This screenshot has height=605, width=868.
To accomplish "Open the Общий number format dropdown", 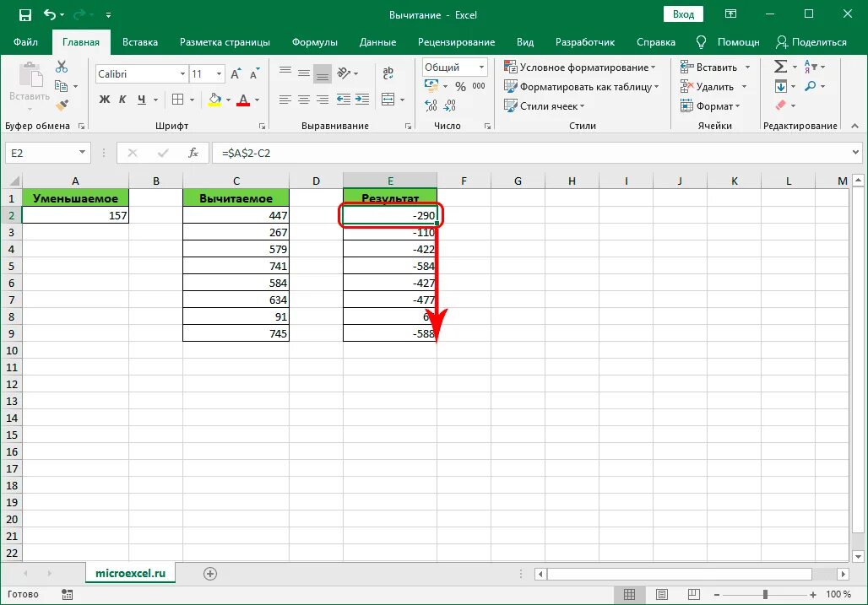I will pyautogui.click(x=481, y=68).
